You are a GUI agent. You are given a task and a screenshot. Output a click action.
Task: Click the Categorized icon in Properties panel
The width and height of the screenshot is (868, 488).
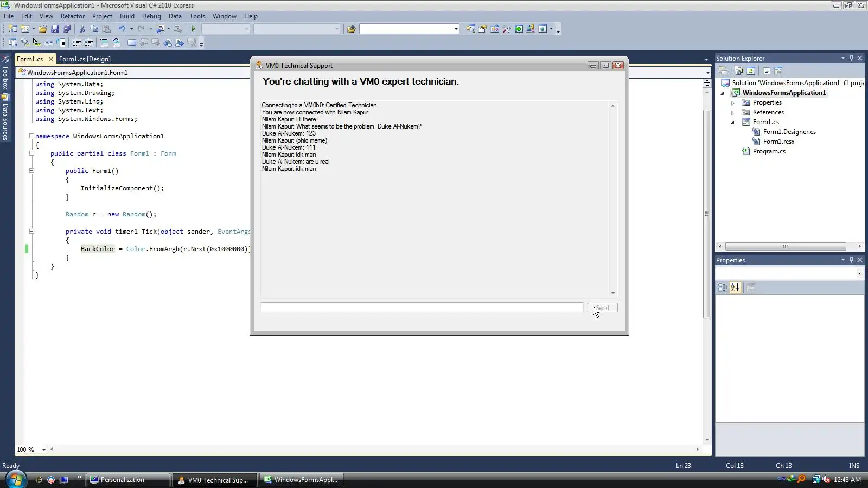(723, 287)
